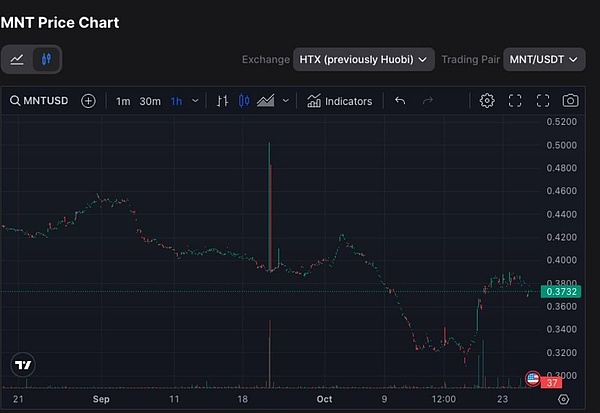Open chart settings gear in toolbar
The image size is (600, 413).
[487, 101]
